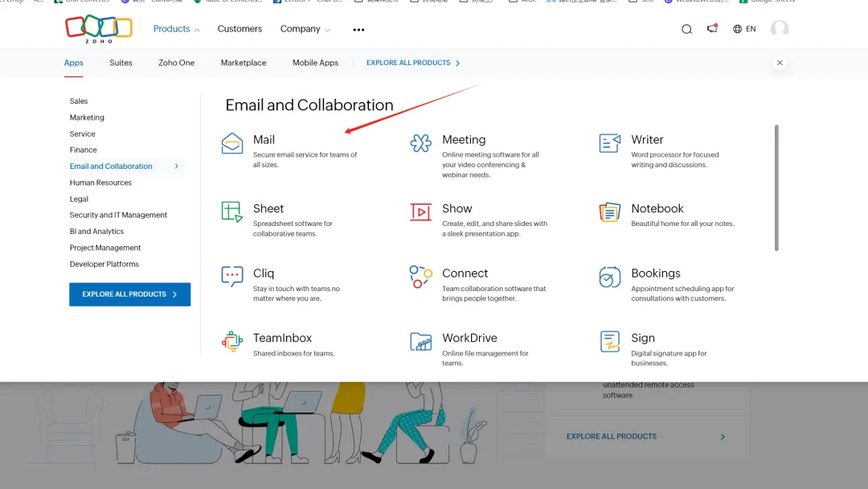Click the product list vertical scrollbar
868x489 pixels.
(x=776, y=187)
